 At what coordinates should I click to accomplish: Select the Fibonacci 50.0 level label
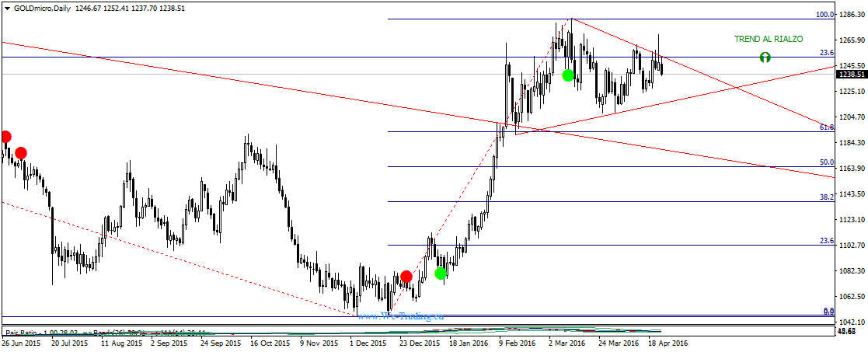827,162
